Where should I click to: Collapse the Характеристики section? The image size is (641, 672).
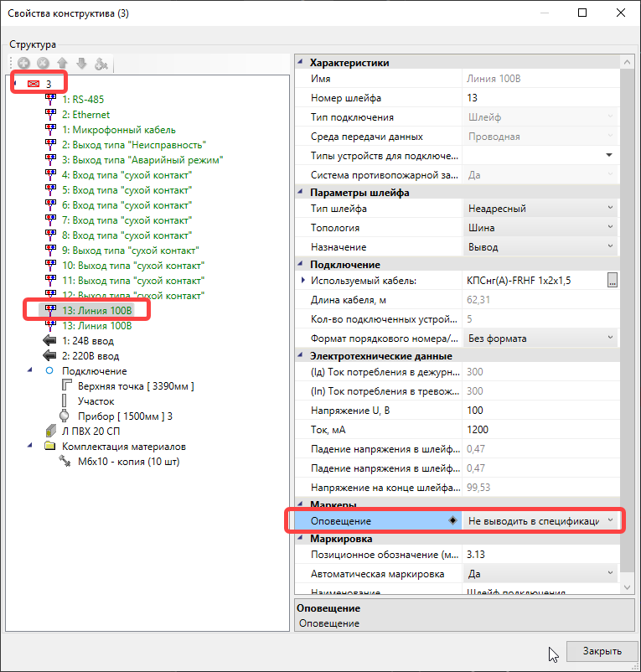pos(302,63)
